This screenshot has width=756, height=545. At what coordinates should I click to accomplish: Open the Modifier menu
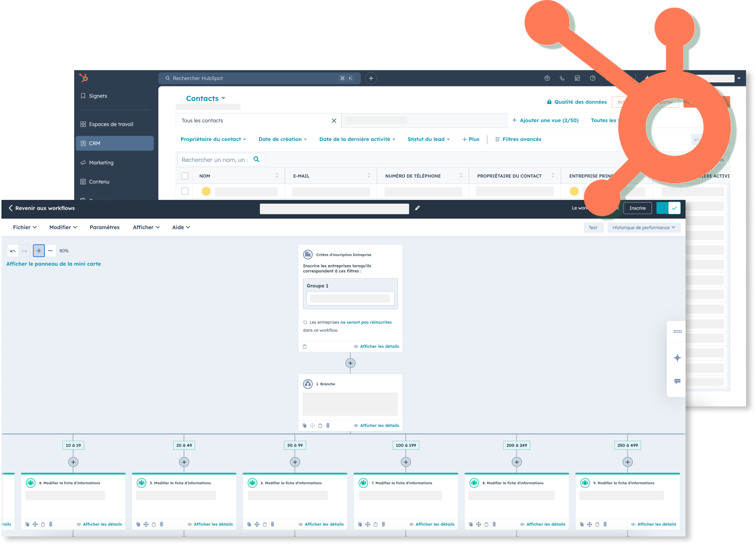63,227
